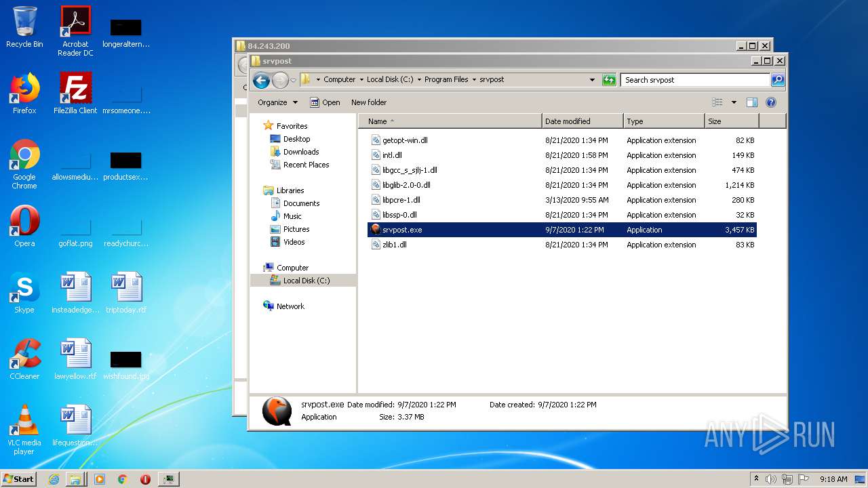The height and width of the screenshot is (488, 868).
Task: Select Desktop in navigation pane
Action: tap(296, 139)
